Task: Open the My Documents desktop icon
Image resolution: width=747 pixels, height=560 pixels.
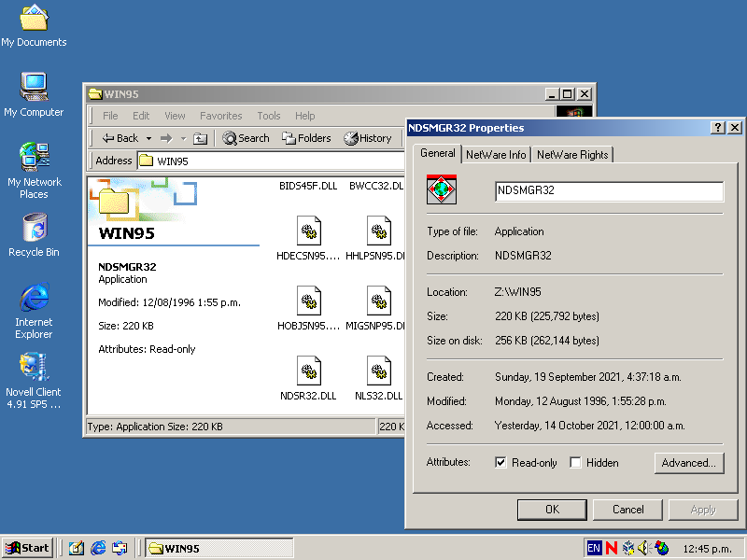Action: (34, 26)
